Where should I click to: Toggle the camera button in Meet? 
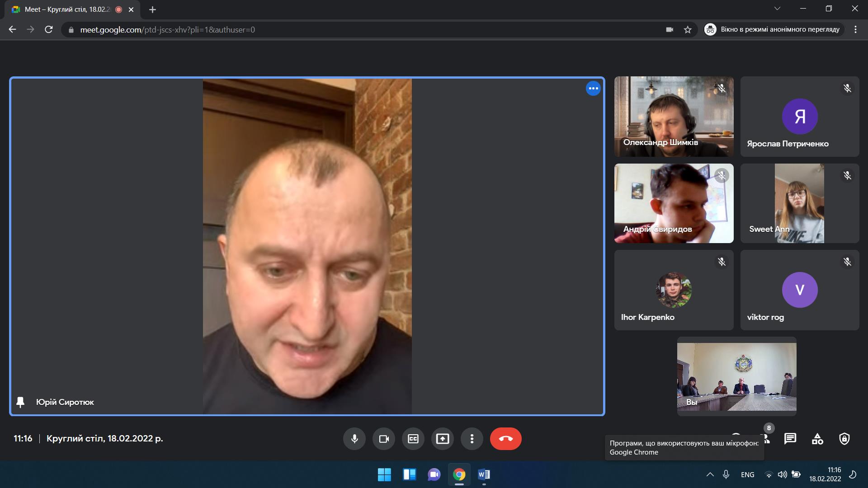(x=384, y=439)
